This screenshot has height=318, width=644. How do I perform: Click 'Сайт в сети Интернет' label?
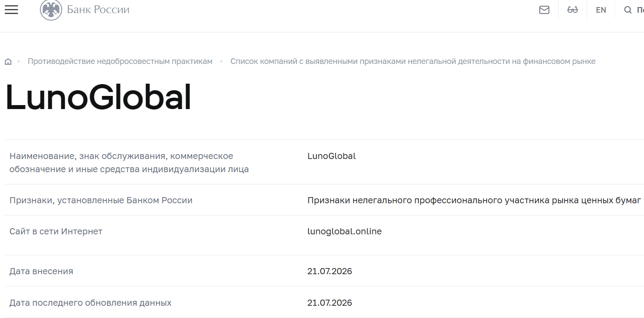pyautogui.click(x=56, y=231)
